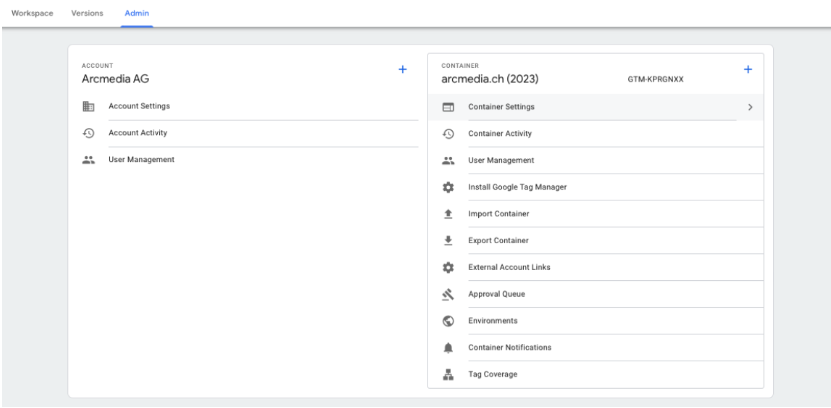Open Install Google Tag Manager
The width and height of the screenshot is (831, 408).
click(518, 187)
